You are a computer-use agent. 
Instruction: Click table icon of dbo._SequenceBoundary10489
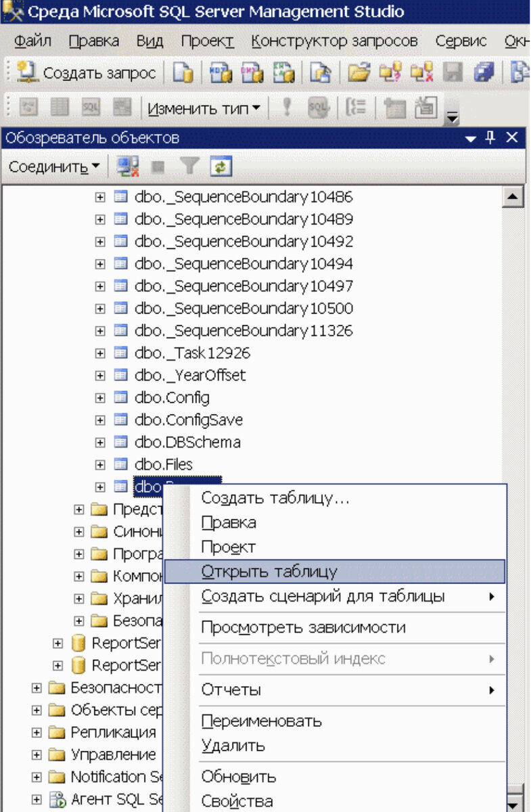(x=120, y=219)
